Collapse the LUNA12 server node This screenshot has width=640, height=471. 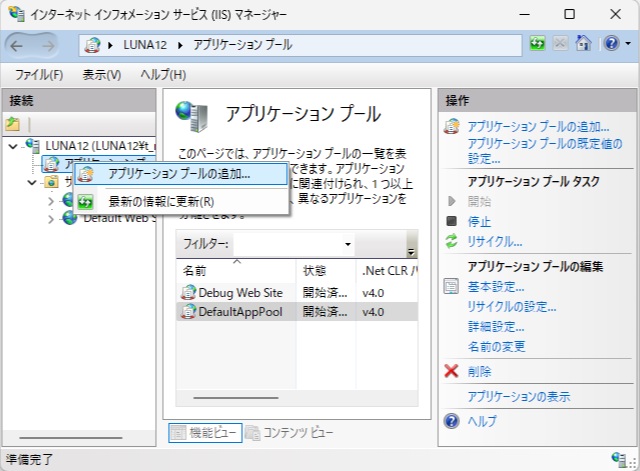tap(13, 146)
